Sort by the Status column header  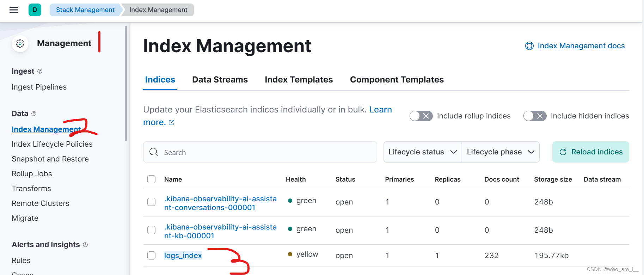pos(345,179)
